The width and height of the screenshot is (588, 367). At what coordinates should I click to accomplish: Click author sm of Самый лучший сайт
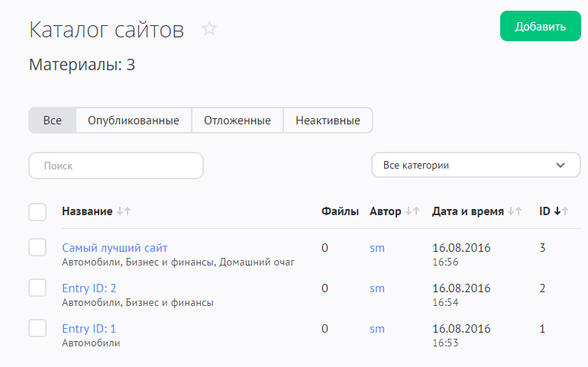[x=377, y=248]
